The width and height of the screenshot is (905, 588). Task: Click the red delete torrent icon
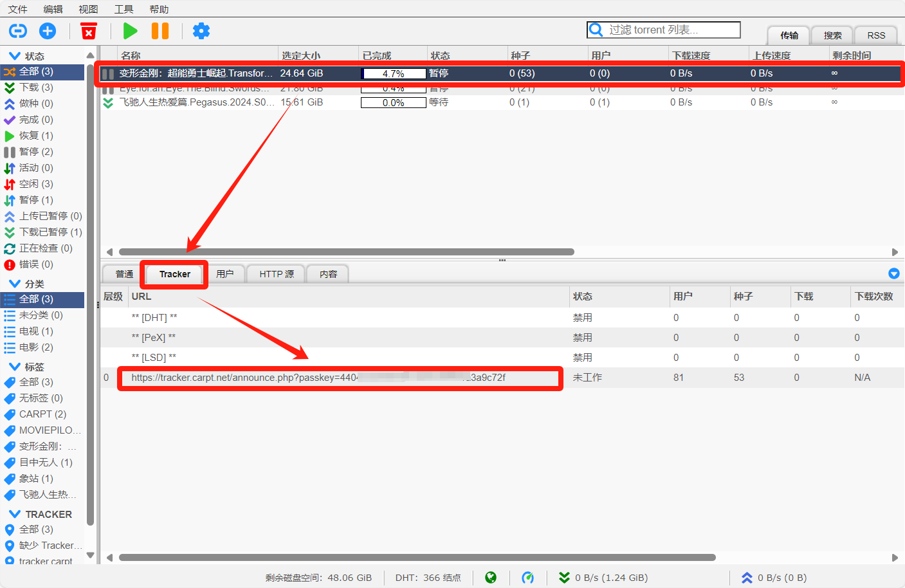tap(89, 31)
